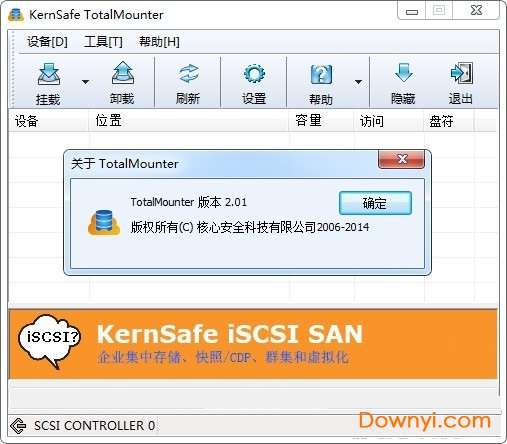Click the SCSI controller status bar icon
Image resolution: width=507 pixels, height=444 pixels.
[x=18, y=426]
